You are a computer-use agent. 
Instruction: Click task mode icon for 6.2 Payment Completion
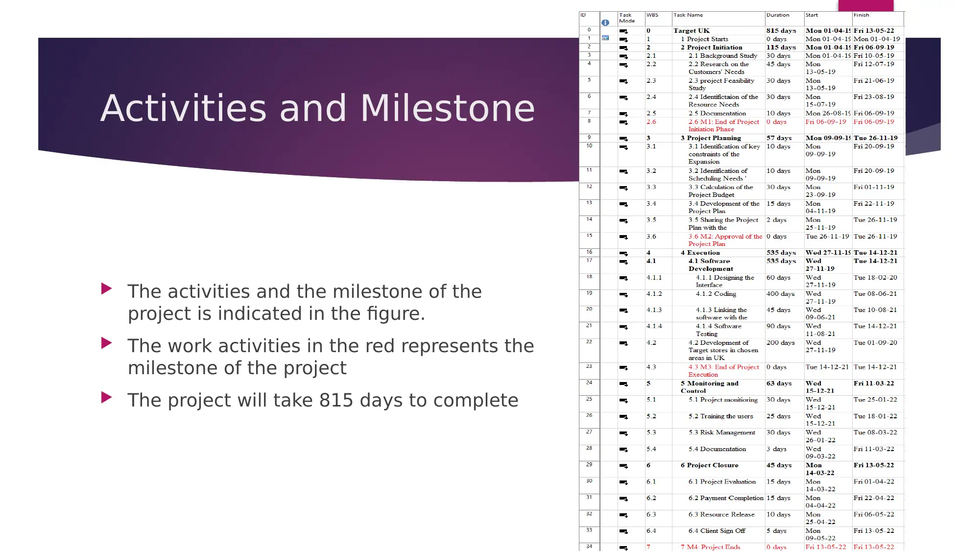coord(623,499)
